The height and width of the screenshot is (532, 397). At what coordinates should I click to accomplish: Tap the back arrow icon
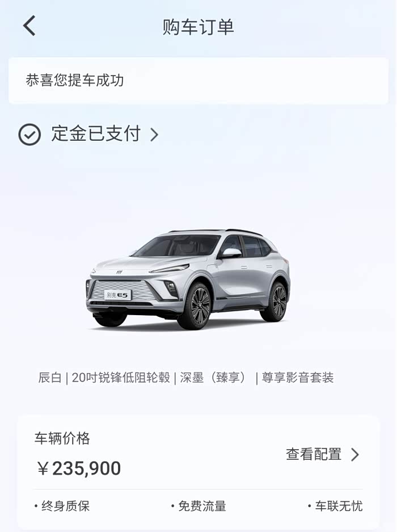(x=29, y=26)
